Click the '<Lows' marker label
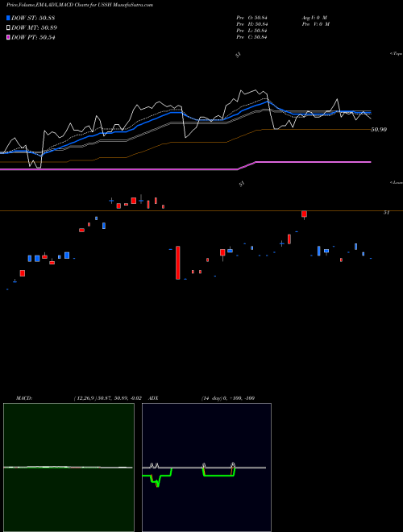Image resolution: width=403 pixels, height=532 pixels. tap(397, 182)
